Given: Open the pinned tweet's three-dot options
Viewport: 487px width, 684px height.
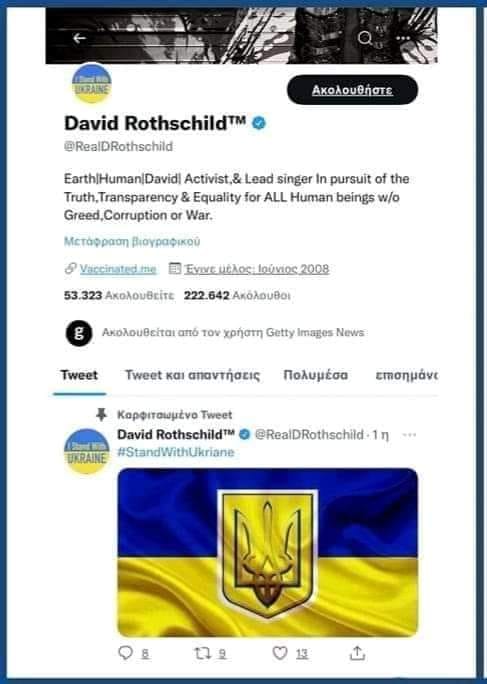Looking at the screenshot, I should pos(409,434).
